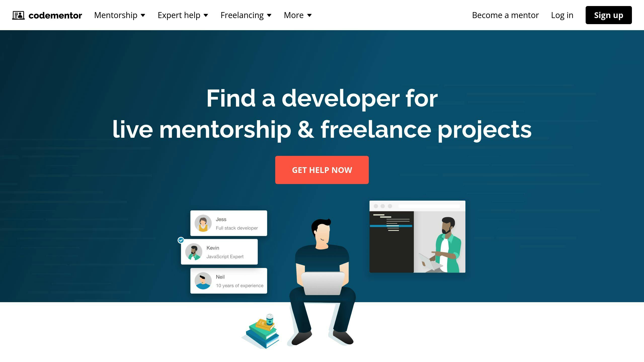Expand the Freelancing dropdown menu
Viewport: 644px width, 362px height.
click(246, 15)
